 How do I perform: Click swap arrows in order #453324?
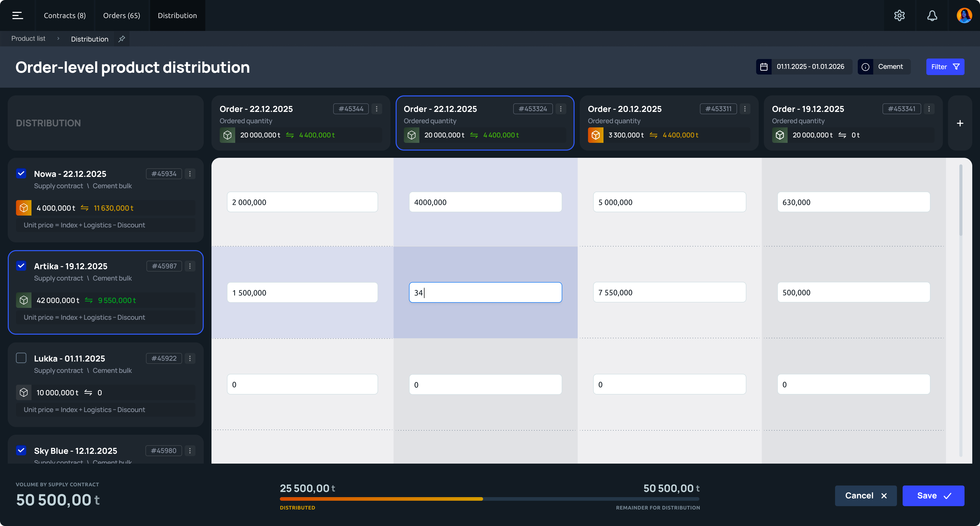pyautogui.click(x=474, y=135)
